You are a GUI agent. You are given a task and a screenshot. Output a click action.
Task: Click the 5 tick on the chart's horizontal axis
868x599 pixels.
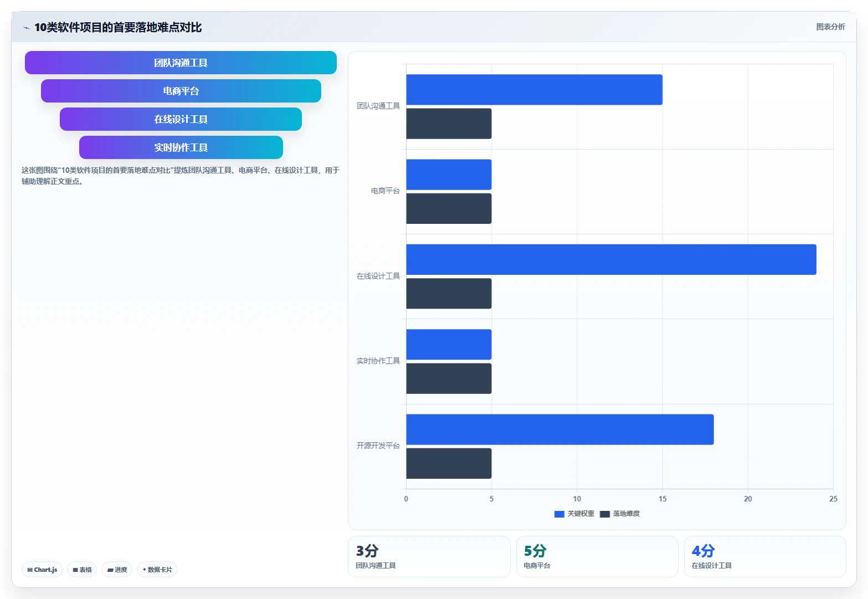(x=491, y=499)
